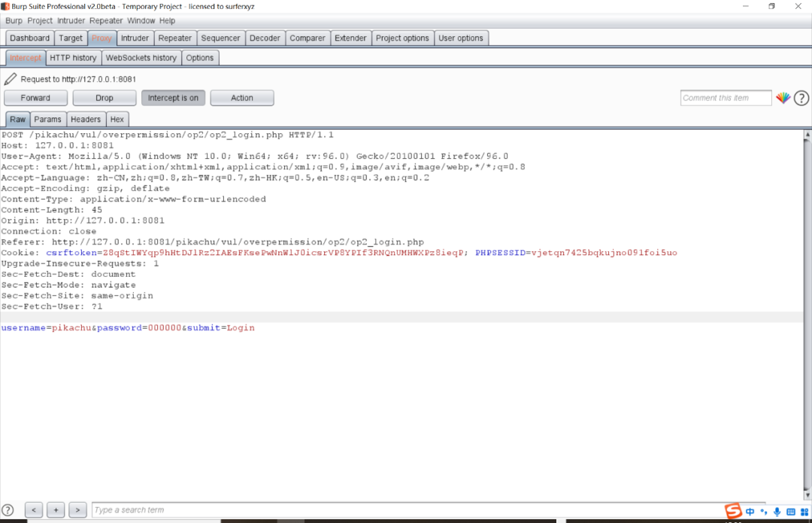This screenshot has width=812, height=523.
Task: Open the rainbow highlight color picker
Action: point(783,97)
